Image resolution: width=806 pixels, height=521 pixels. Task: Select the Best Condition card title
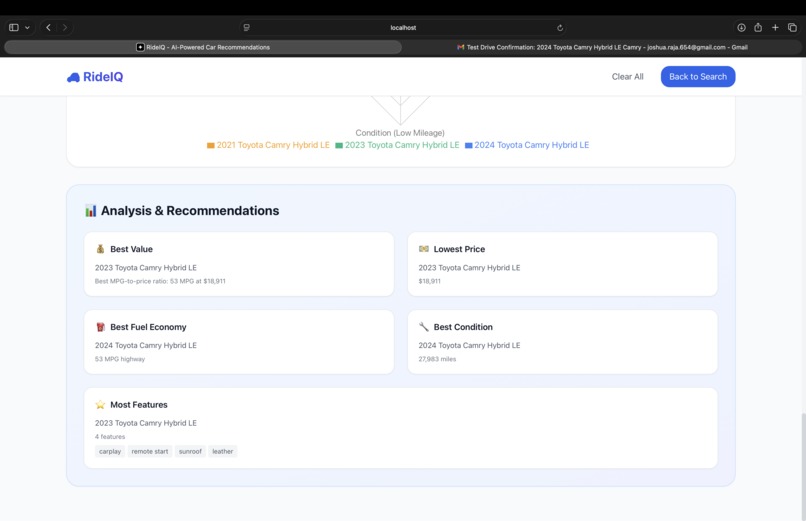(x=463, y=327)
